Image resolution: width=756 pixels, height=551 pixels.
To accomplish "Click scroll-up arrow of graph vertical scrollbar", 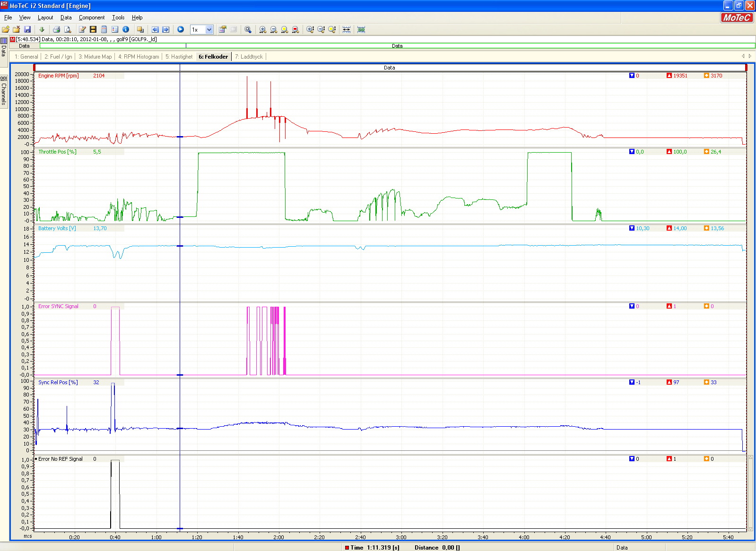I will 750,458.
